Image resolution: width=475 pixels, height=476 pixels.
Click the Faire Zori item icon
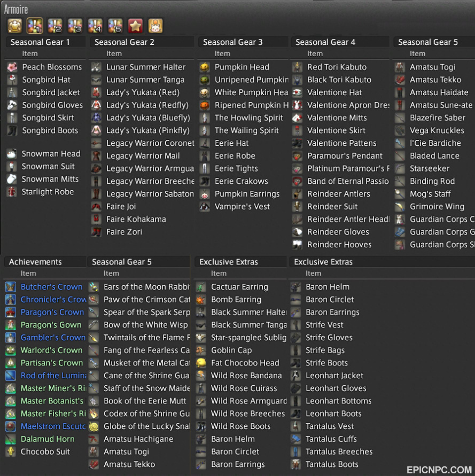tap(96, 232)
